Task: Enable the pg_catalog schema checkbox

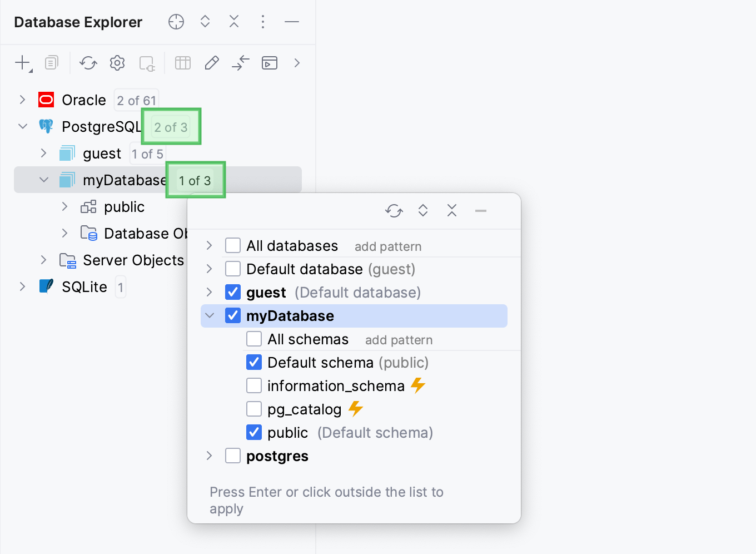Action: (254, 409)
